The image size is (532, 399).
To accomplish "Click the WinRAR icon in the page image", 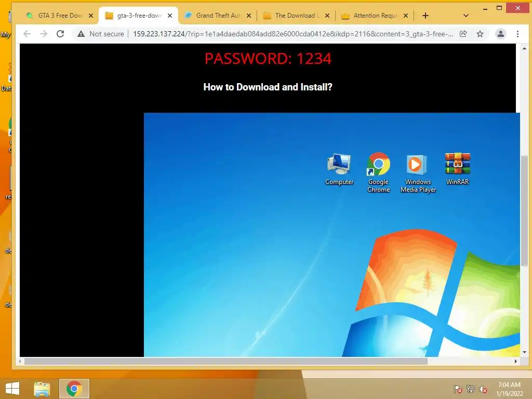I will tap(457, 169).
